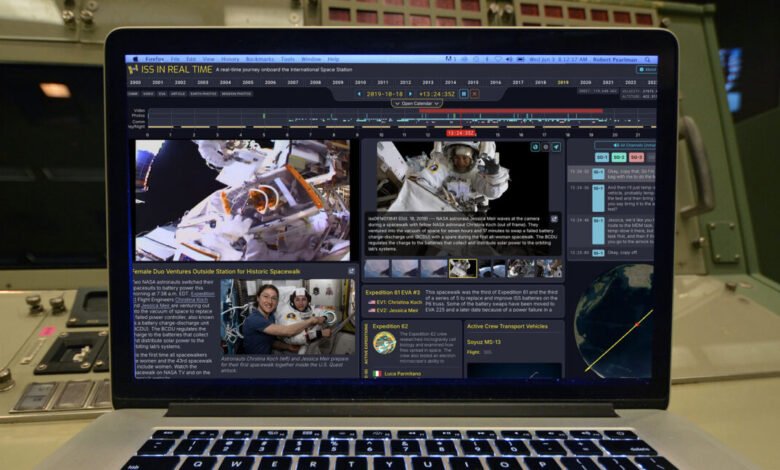Click the 'Soyuz MS-13' vehicle name
780x470 pixels.
(484, 342)
